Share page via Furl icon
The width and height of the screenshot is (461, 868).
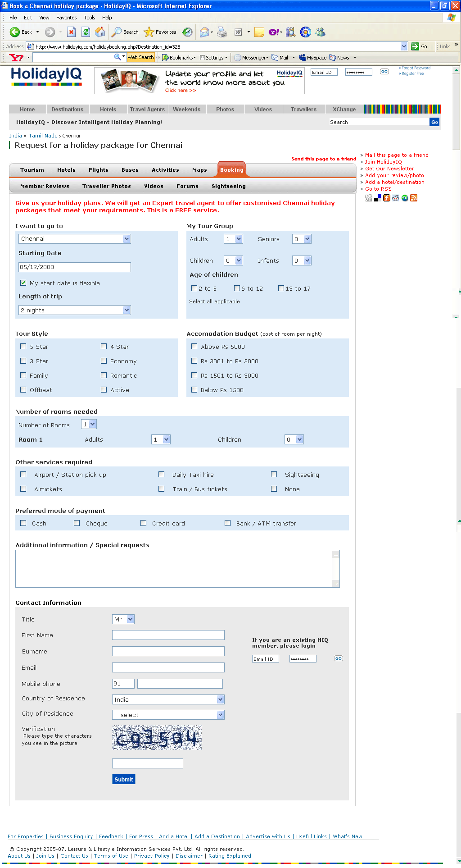(x=387, y=198)
